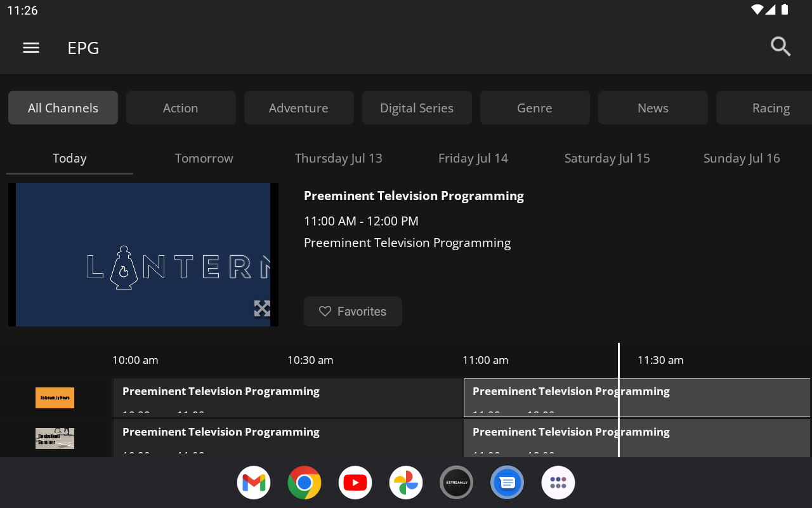Select Friday Jul 14 tab
812x508 pixels.
(x=473, y=158)
